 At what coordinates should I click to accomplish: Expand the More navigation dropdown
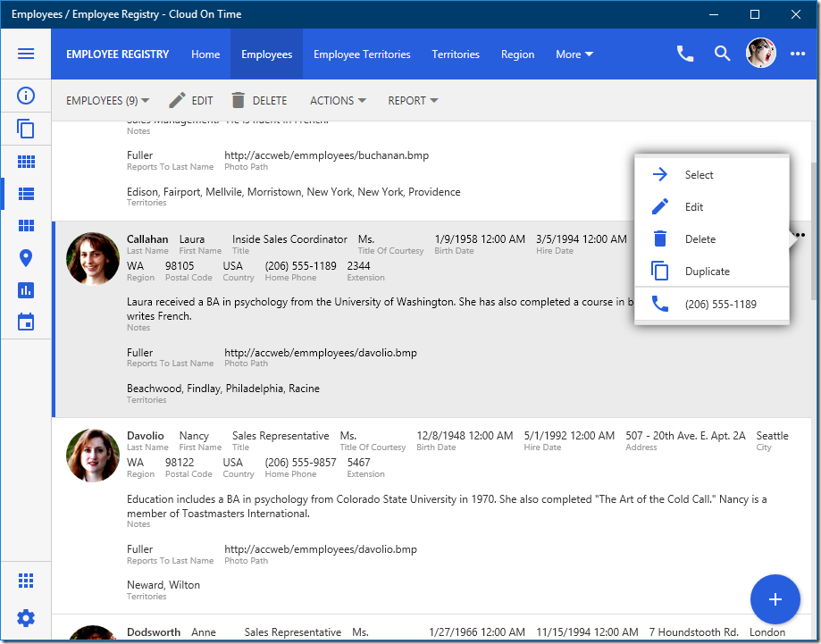574,54
